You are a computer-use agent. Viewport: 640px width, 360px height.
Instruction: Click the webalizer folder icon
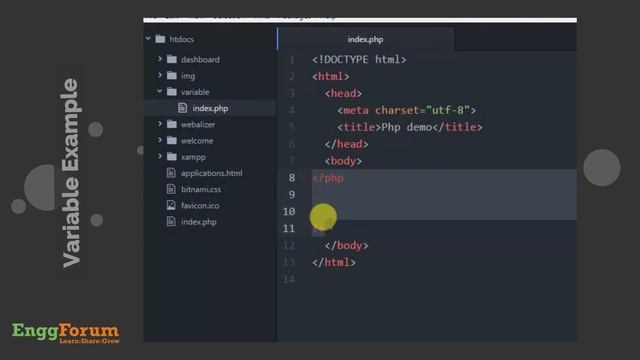[172, 124]
